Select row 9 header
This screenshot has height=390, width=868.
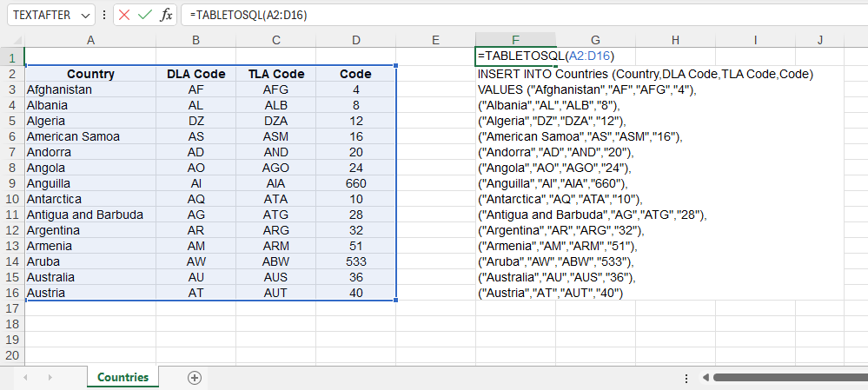[x=12, y=183]
